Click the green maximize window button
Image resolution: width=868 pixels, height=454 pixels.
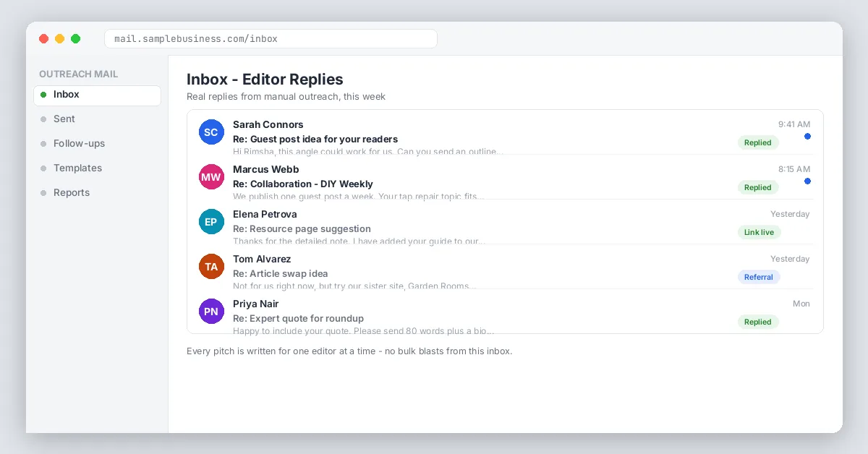point(75,39)
